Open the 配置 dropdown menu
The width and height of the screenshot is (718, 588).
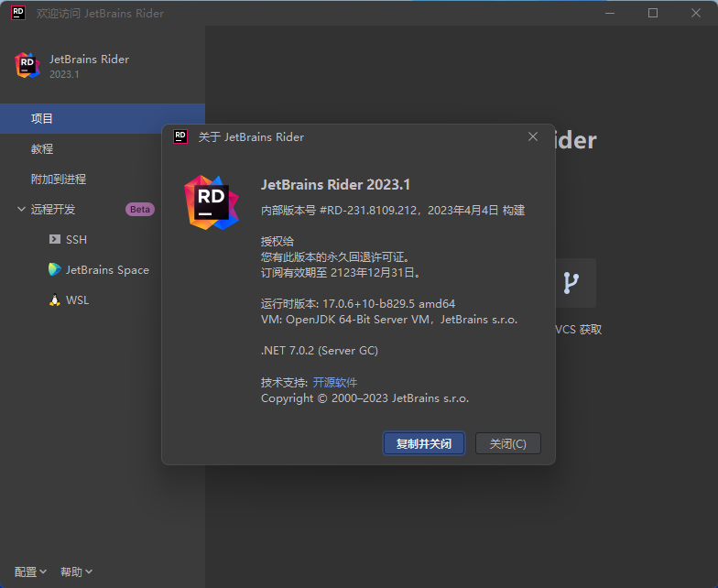(30, 572)
